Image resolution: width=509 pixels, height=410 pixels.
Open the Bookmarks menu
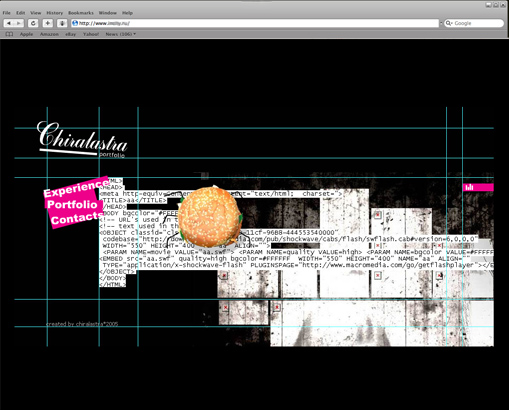[81, 13]
